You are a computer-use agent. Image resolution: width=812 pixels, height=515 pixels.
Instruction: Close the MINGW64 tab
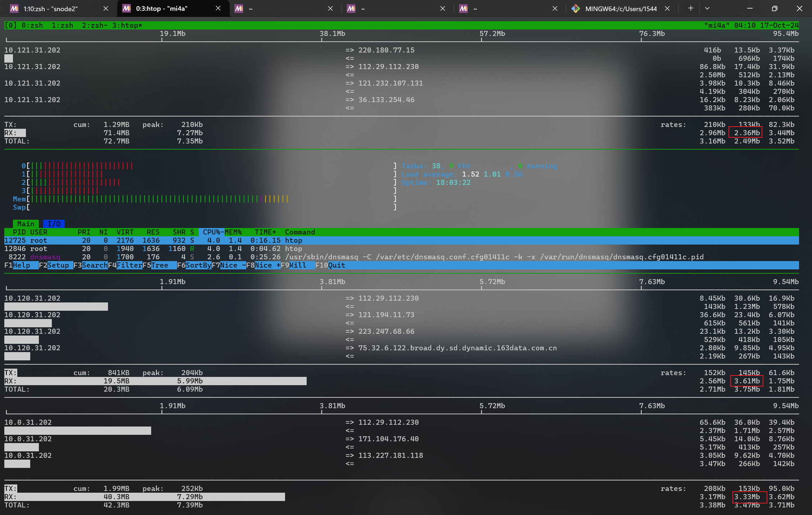[667, 9]
